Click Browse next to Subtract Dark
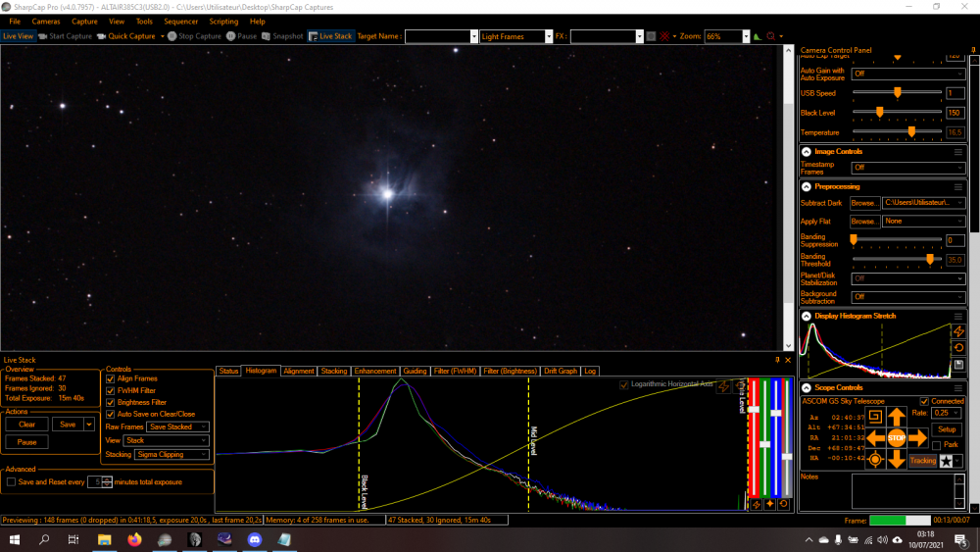This screenshot has width=980, height=552. coord(864,203)
